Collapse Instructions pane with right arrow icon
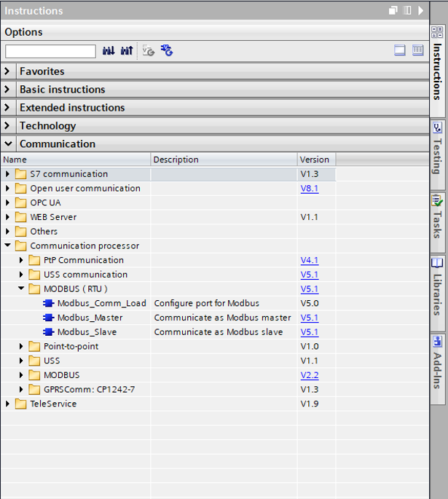448x499 pixels. click(420, 10)
